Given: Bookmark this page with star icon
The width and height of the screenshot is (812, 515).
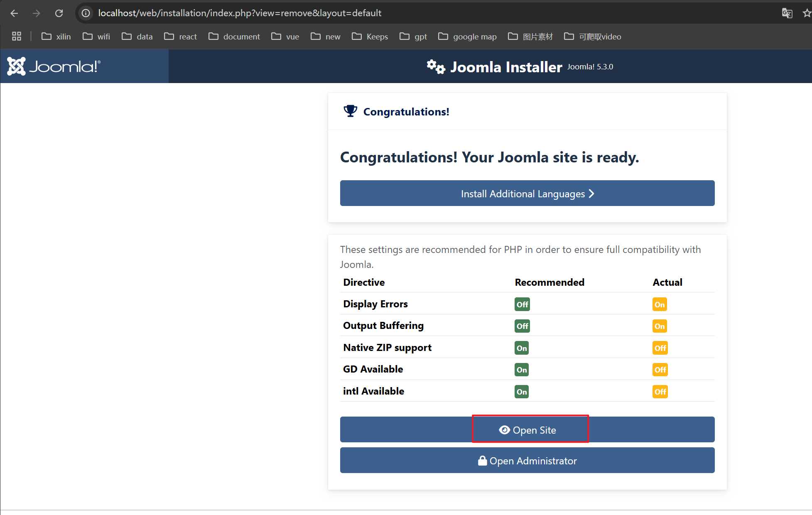Looking at the screenshot, I should point(807,13).
